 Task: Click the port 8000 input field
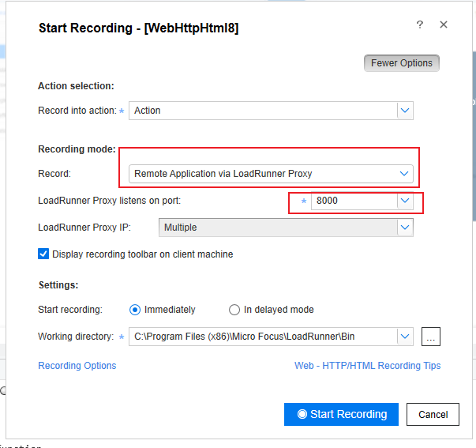(x=354, y=201)
